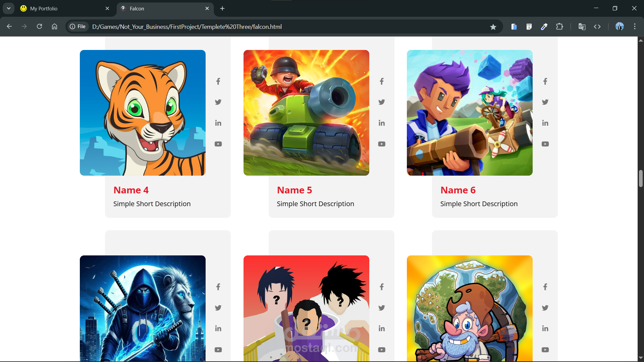Image resolution: width=644 pixels, height=362 pixels.
Task: Open the browser profile avatar
Action: (620, 26)
